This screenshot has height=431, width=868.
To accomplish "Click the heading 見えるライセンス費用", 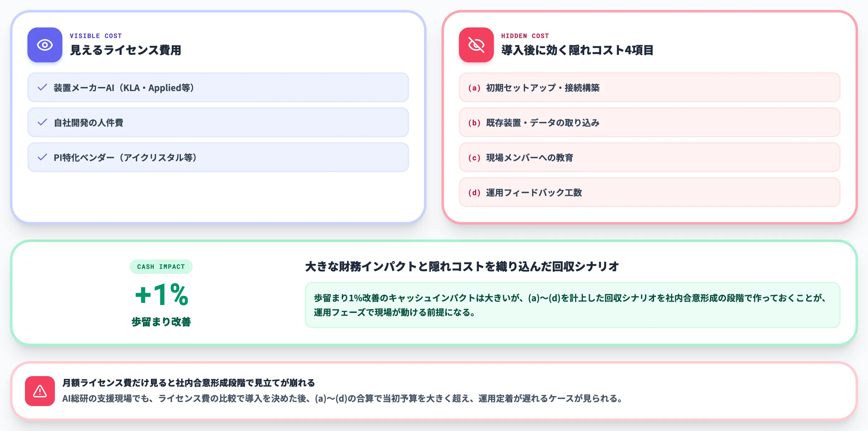I will [x=125, y=50].
